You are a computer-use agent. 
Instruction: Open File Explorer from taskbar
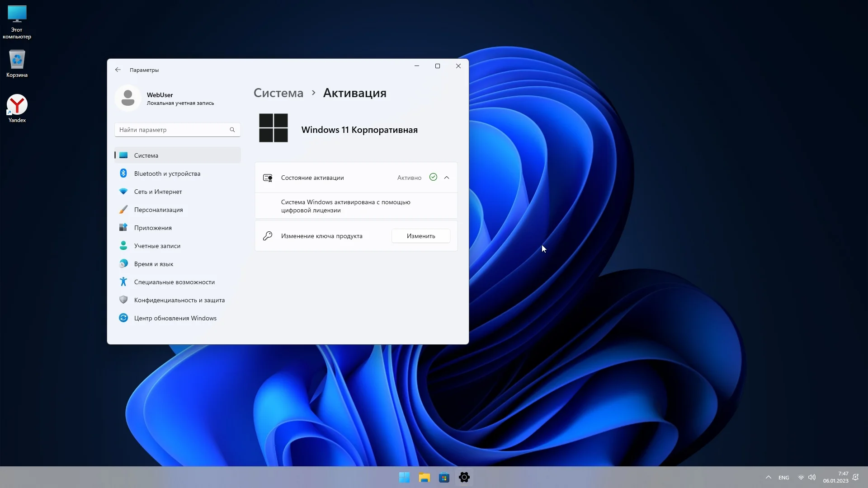point(424,477)
